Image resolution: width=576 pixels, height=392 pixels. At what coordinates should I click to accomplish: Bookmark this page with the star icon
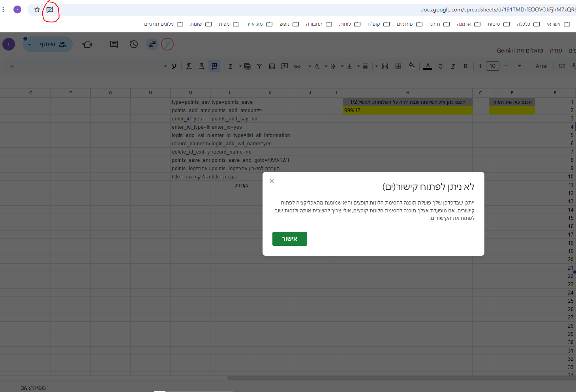point(37,9)
